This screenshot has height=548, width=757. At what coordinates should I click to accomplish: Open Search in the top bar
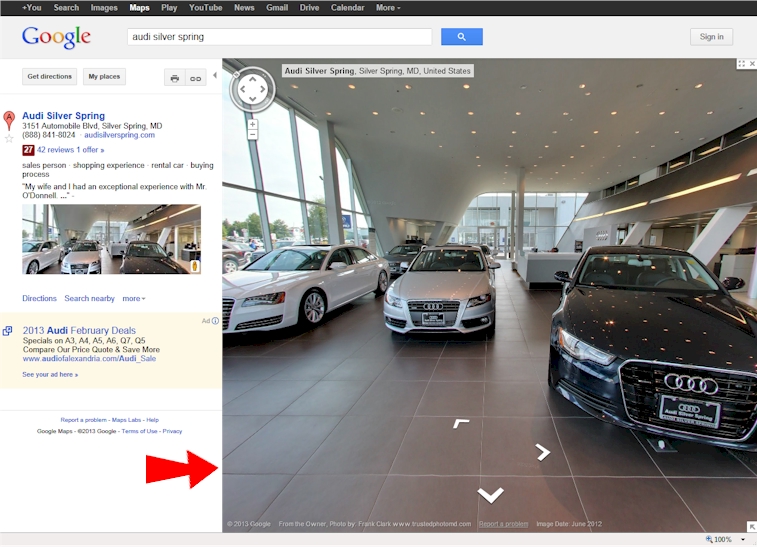pyautogui.click(x=66, y=8)
